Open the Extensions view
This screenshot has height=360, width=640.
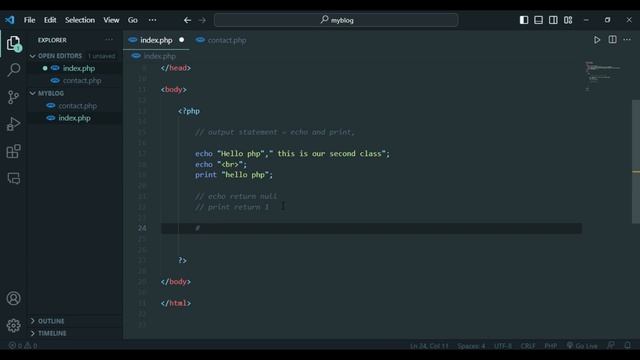13,151
